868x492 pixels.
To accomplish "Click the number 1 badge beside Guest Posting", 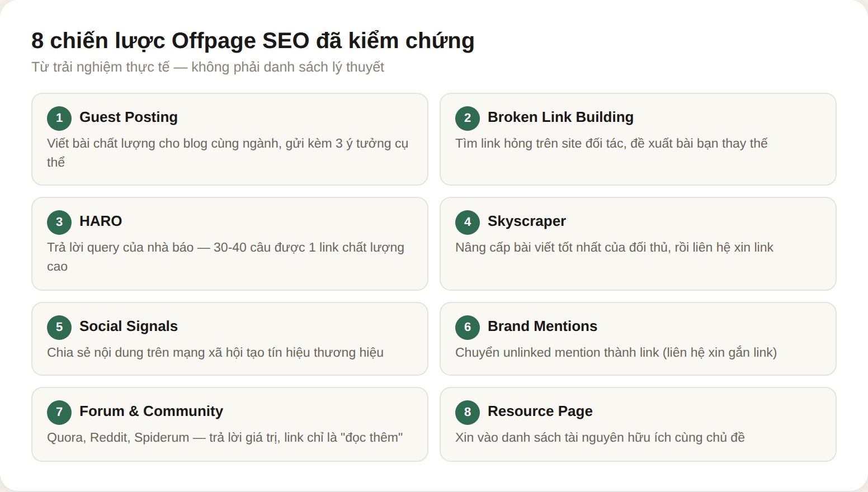I will pos(59,119).
